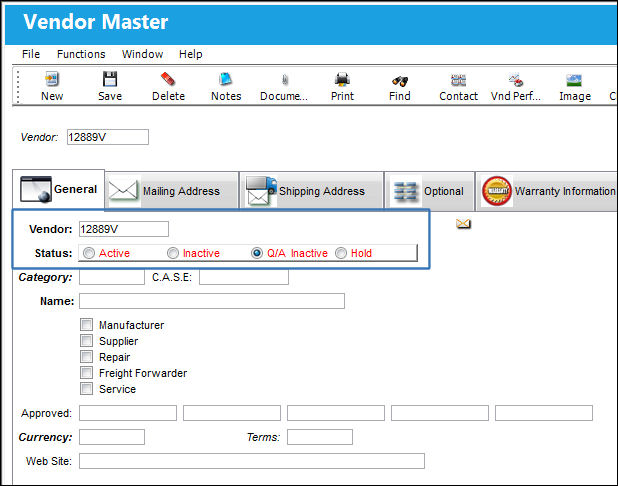This screenshot has height=486, width=618.
Task: Switch to the Warranty Information tab
Action: tap(548, 191)
